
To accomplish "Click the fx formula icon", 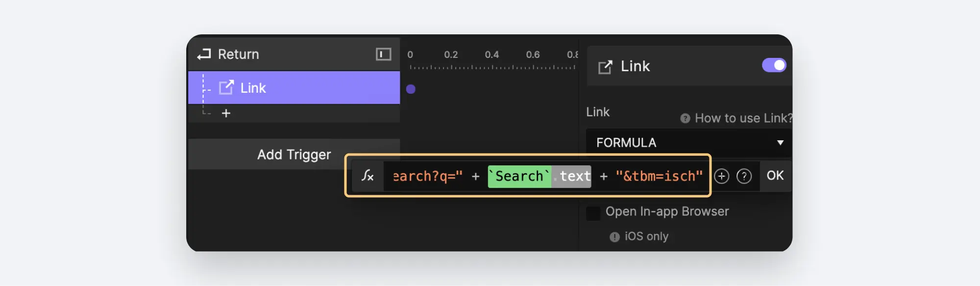I will tap(367, 176).
